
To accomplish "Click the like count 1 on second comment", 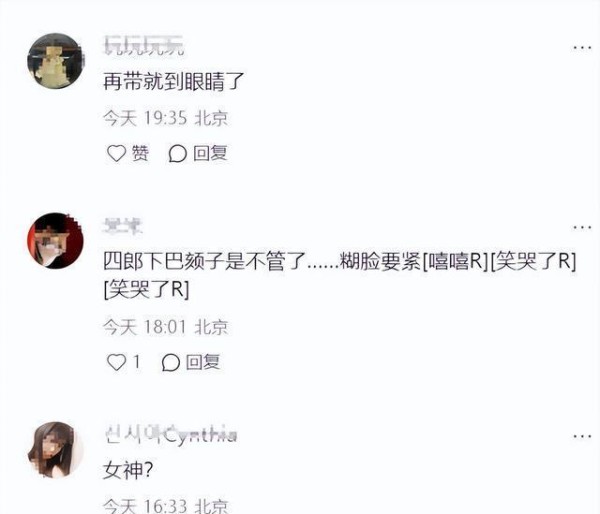I will 136,362.
